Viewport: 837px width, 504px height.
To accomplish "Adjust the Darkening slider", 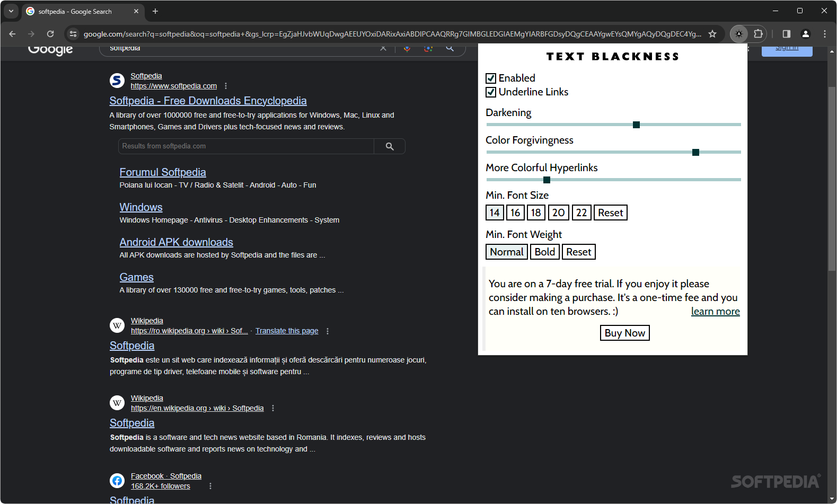I will [613, 125].
